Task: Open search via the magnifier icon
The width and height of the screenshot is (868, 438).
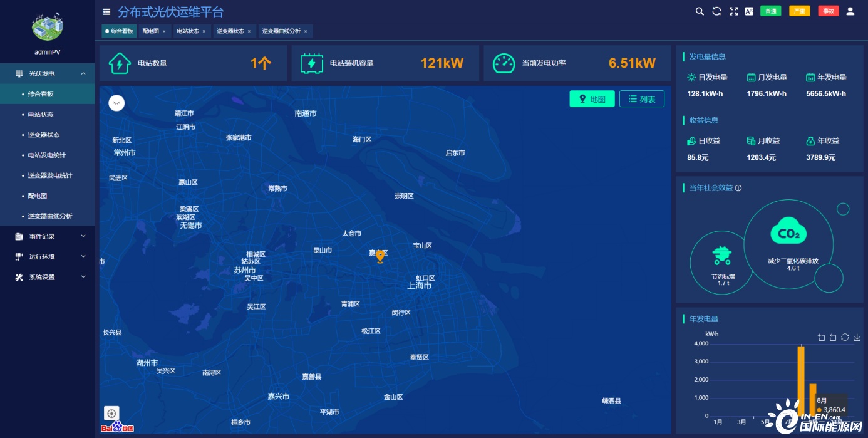Action: pos(700,11)
